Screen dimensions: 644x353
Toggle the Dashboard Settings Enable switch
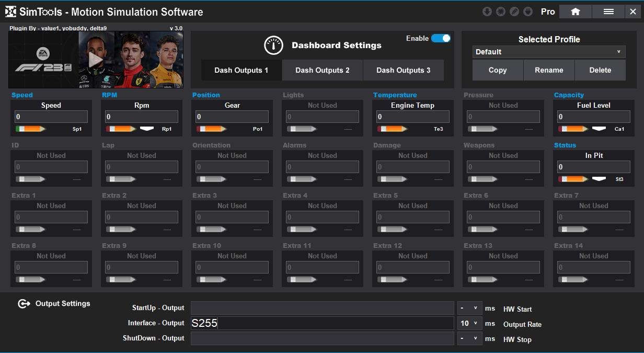click(441, 38)
